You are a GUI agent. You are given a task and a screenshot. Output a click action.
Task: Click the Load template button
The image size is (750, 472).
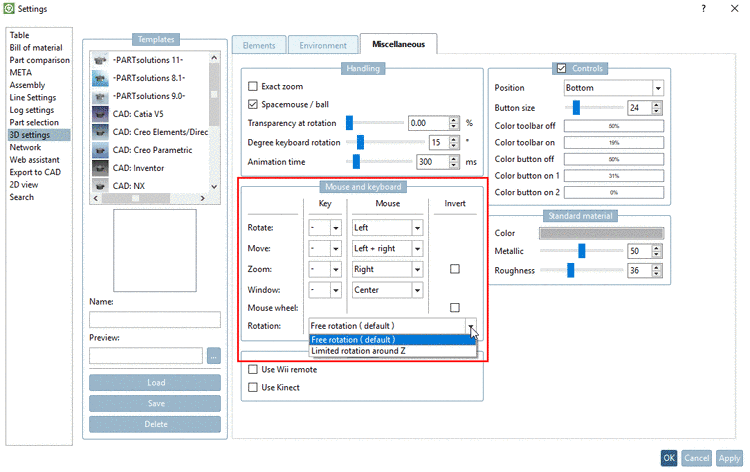click(155, 383)
